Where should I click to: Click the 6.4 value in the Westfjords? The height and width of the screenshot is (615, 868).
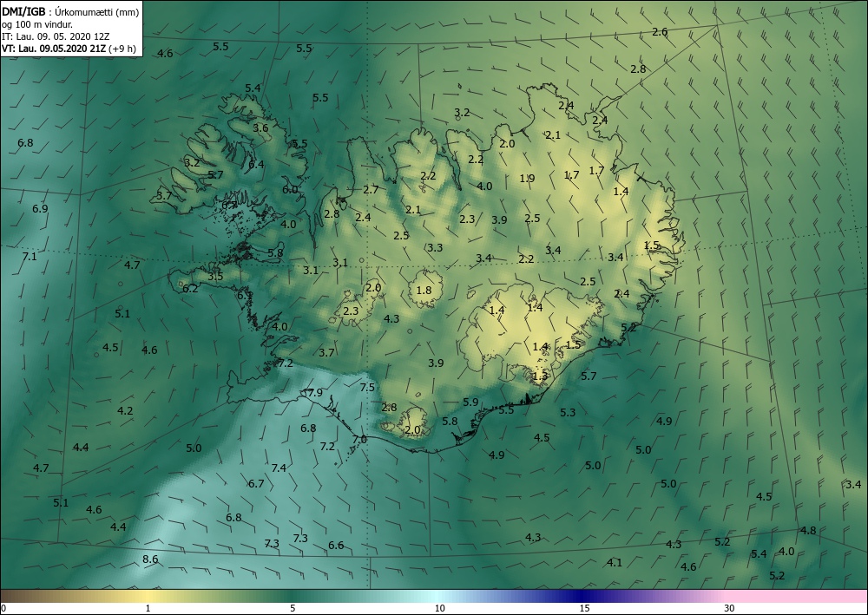click(256, 164)
